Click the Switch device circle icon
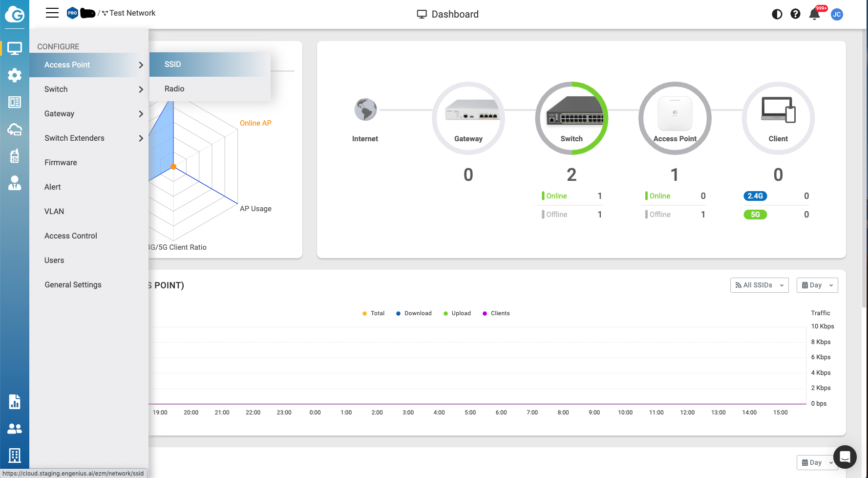 (572, 118)
